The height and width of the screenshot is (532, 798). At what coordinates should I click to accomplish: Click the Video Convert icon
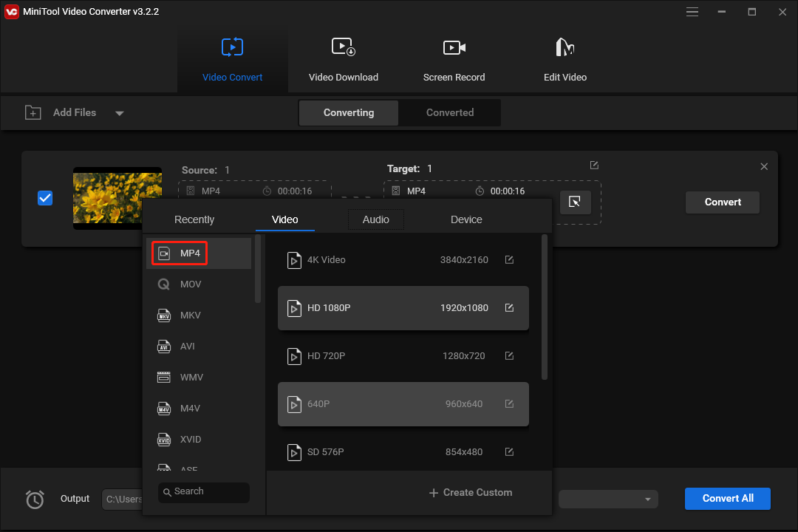tap(232, 47)
